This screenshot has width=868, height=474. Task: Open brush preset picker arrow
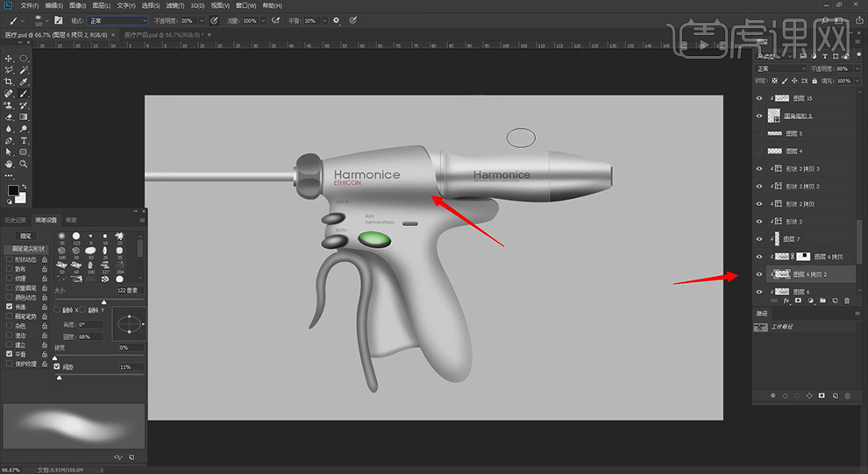[47, 20]
